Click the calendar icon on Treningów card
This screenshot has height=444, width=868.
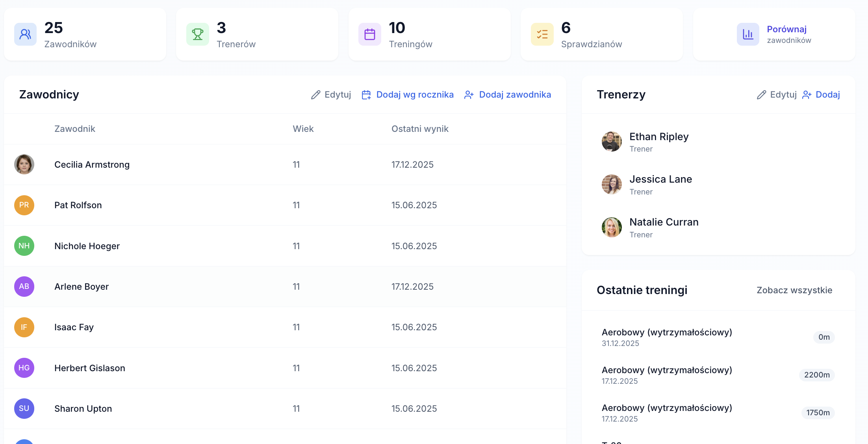369,34
